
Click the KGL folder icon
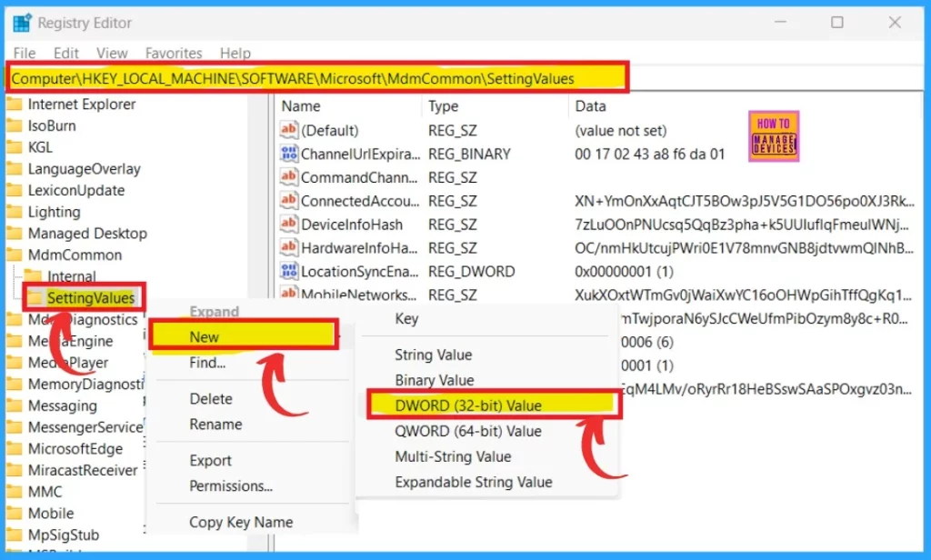[15, 146]
